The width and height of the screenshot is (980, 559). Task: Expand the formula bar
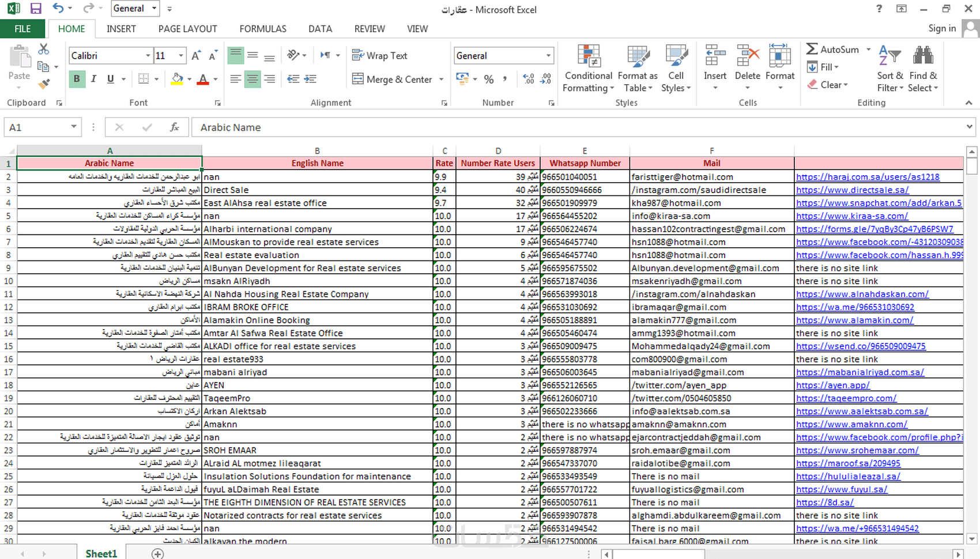(970, 127)
